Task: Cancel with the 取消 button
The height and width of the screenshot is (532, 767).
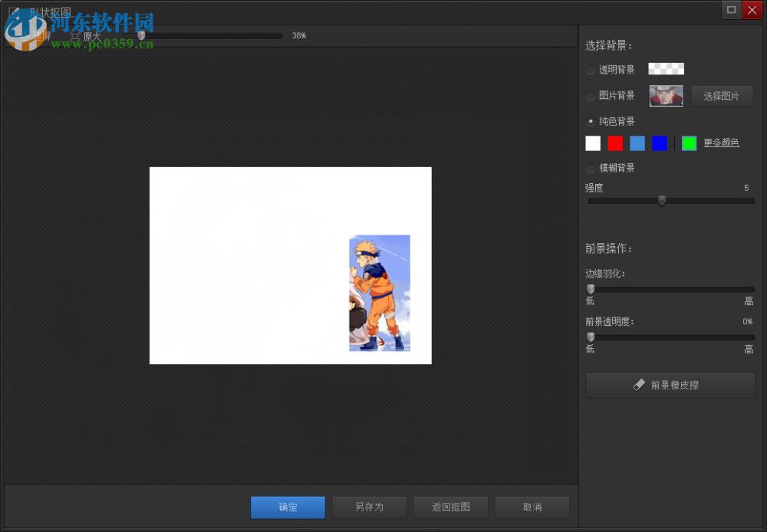Action: click(532, 507)
